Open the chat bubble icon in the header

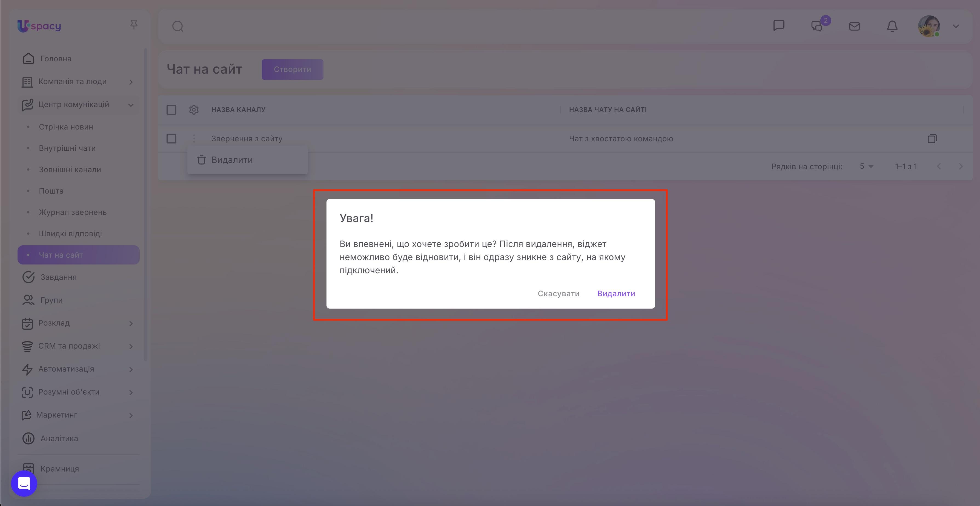pos(779,25)
